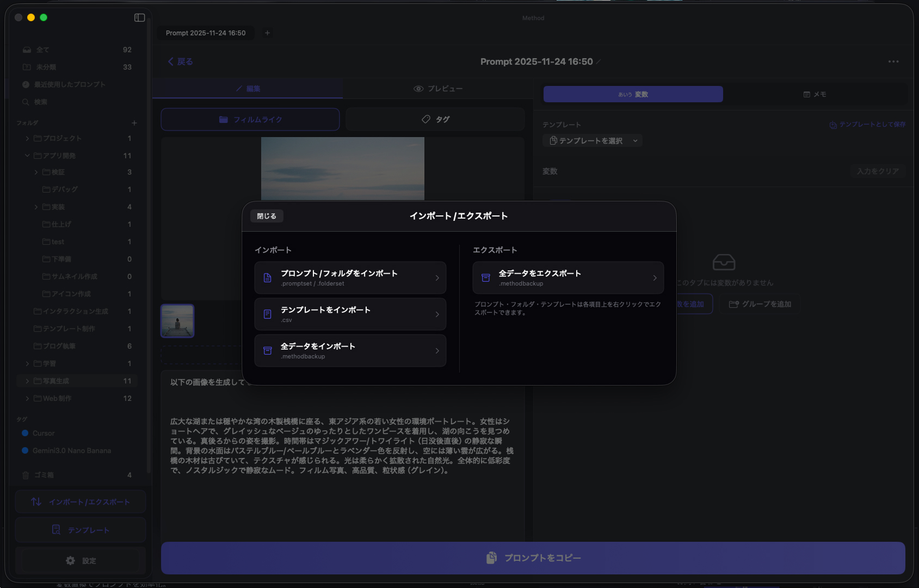919x588 pixels.
Task: Expand the プロジェクト folder chevron
Action: (x=27, y=139)
